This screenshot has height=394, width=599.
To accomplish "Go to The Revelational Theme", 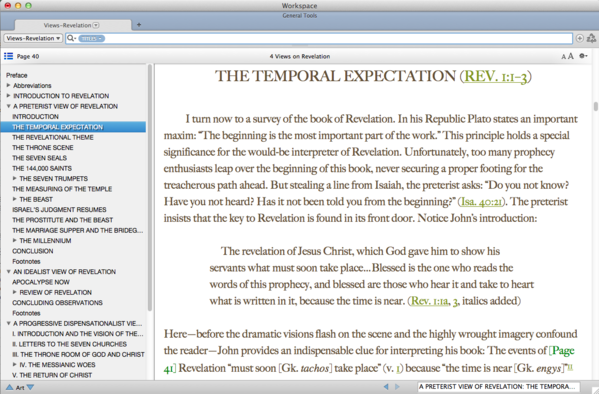I will pos(53,137).
